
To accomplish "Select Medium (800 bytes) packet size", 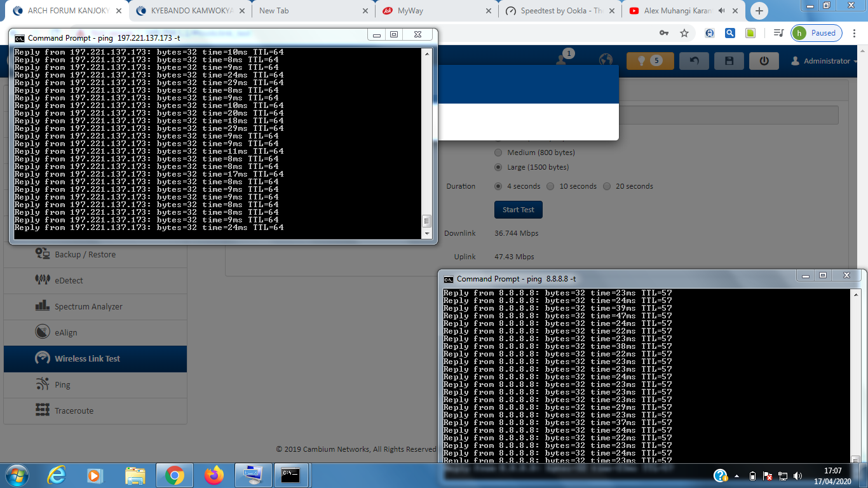I will tap(498, 152).
